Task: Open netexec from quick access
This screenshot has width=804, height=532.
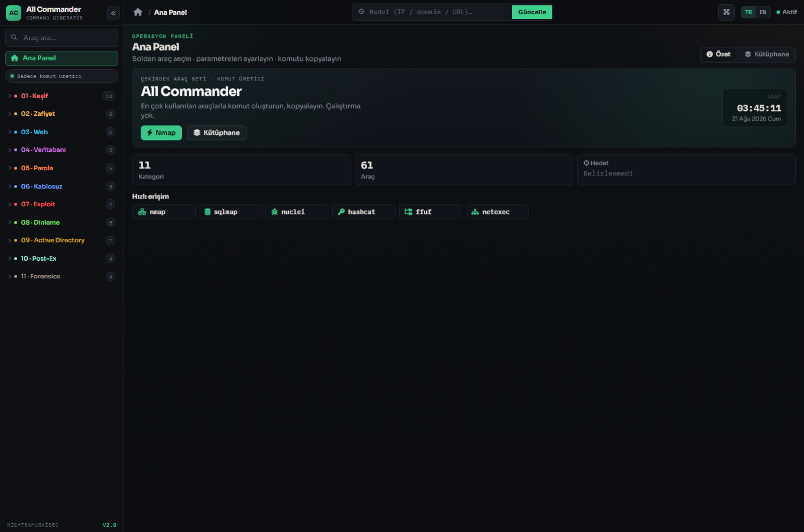Action: coord(497,212)
